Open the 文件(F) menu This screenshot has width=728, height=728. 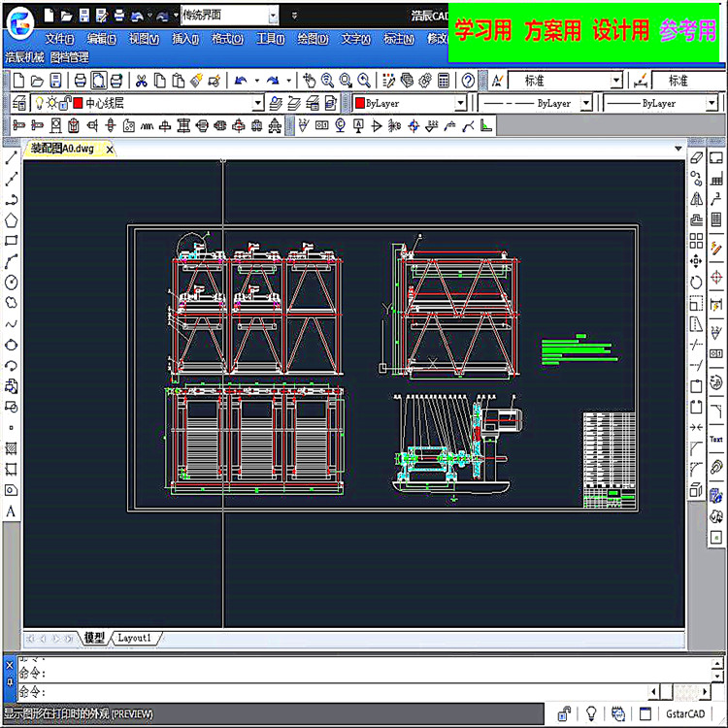[x=59, y=39]
